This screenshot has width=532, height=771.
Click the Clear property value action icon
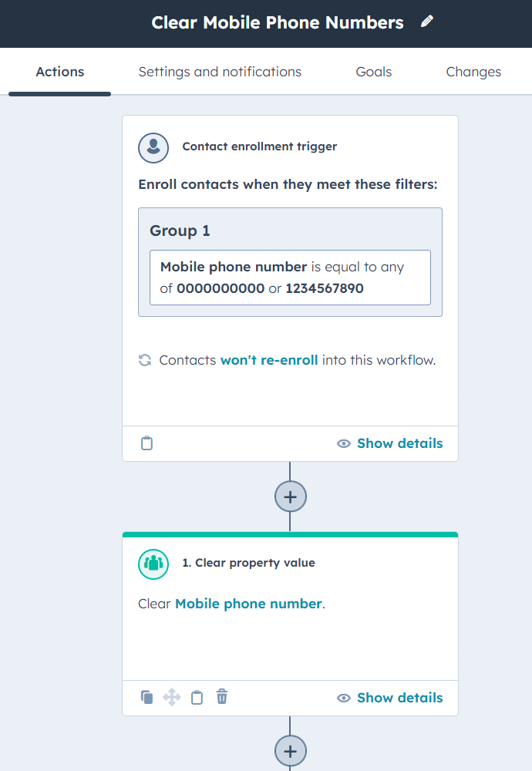tap(153, 563)
